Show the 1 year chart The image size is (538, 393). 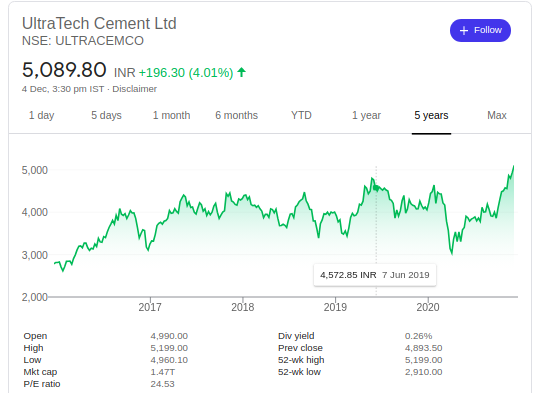coord(366,115)
